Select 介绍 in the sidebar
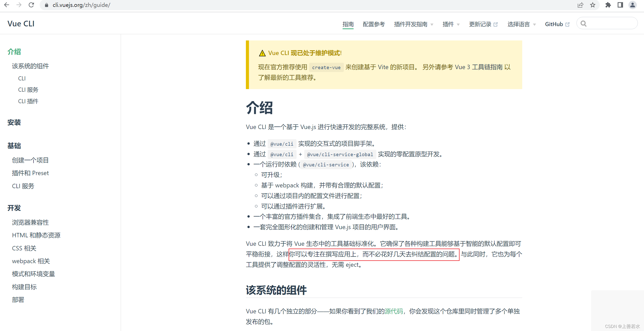Image resolution: width=644 pixels, height=331 pixels. (14, 52)
